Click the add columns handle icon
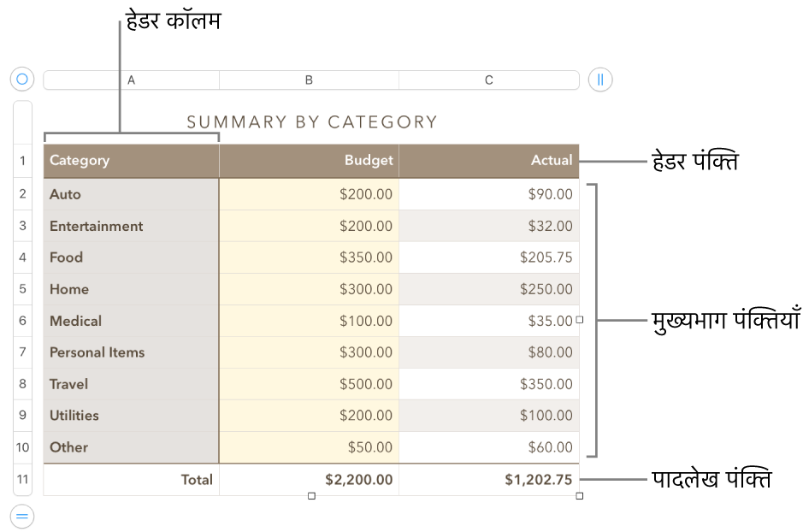The height and width of the screenshot is (532, 803). click(600, 80)
